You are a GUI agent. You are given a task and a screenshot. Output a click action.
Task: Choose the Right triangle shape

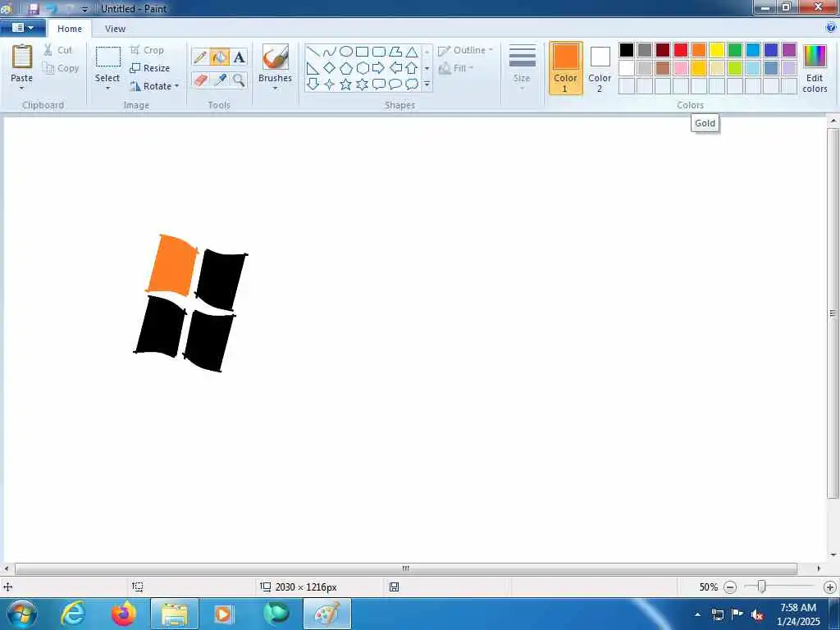click(313, 68)
